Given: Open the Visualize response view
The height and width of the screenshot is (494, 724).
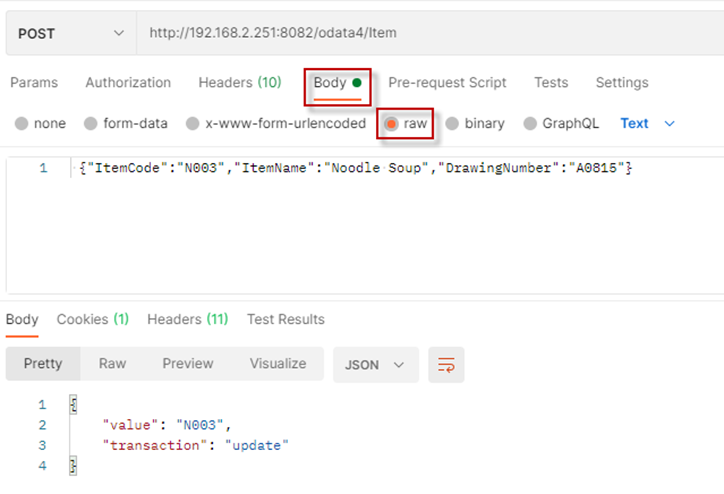Looking at the screenshot, I should (278, 364).
